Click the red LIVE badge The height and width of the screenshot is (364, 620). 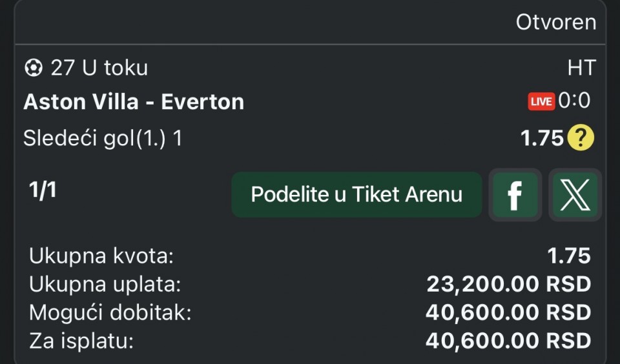(x=541, y=101)
